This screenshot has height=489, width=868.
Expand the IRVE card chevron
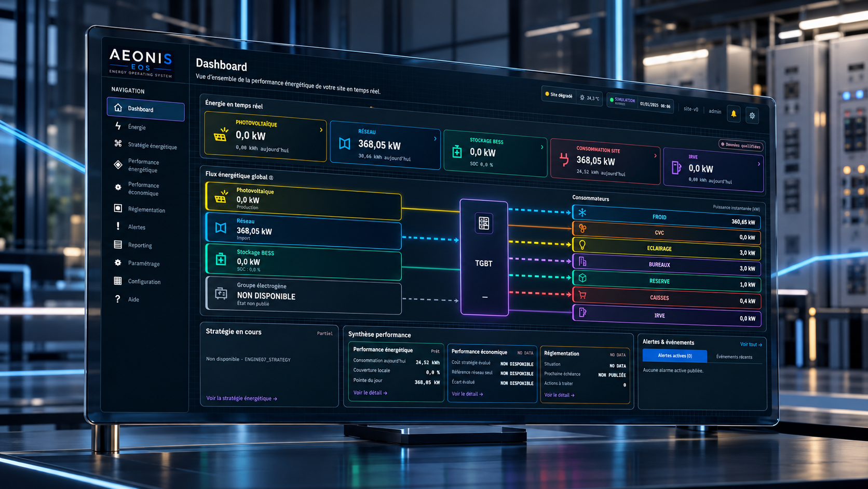(758, 164)
